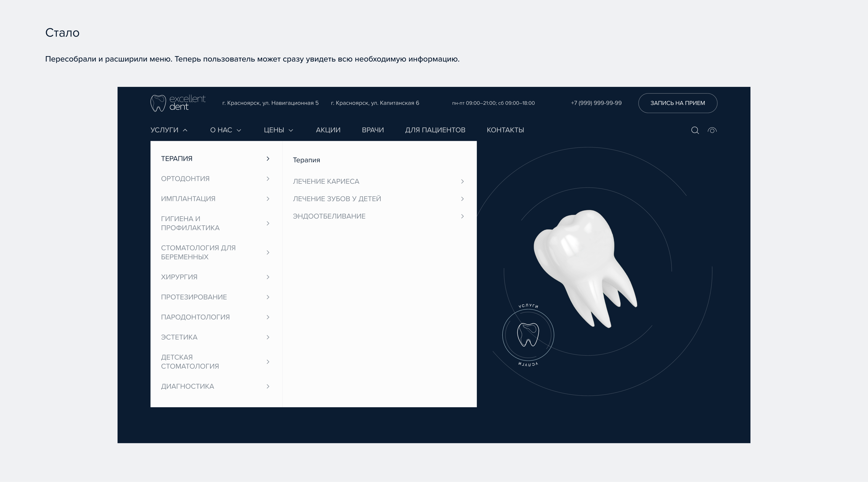Click the arrow next to Протезирование
This screenshot has width=868, height=482.
pyautogui.click(x=268, y=297)
